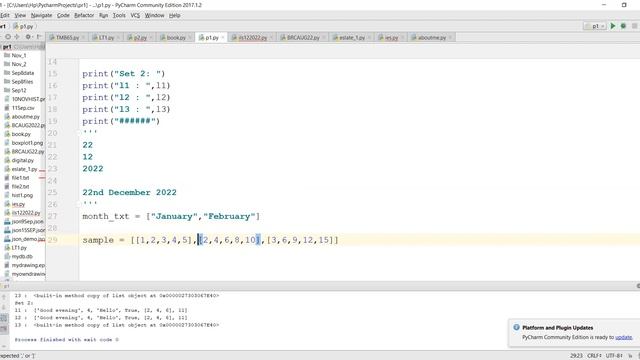Image resolution: width=640 pixels, height=360 pixels.
Task: Close the book.py editor tab
Action: (x=190, y=38)
